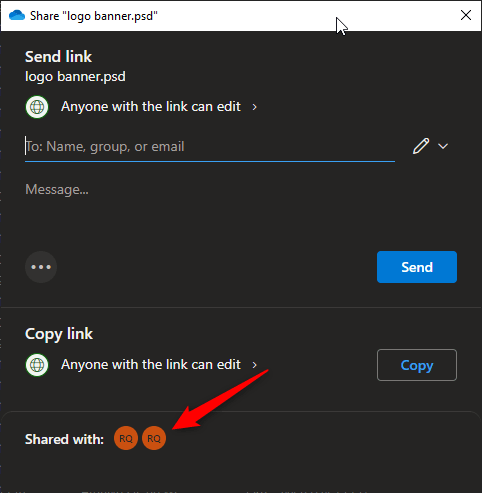Click the blue Send button

click(417, 267)
